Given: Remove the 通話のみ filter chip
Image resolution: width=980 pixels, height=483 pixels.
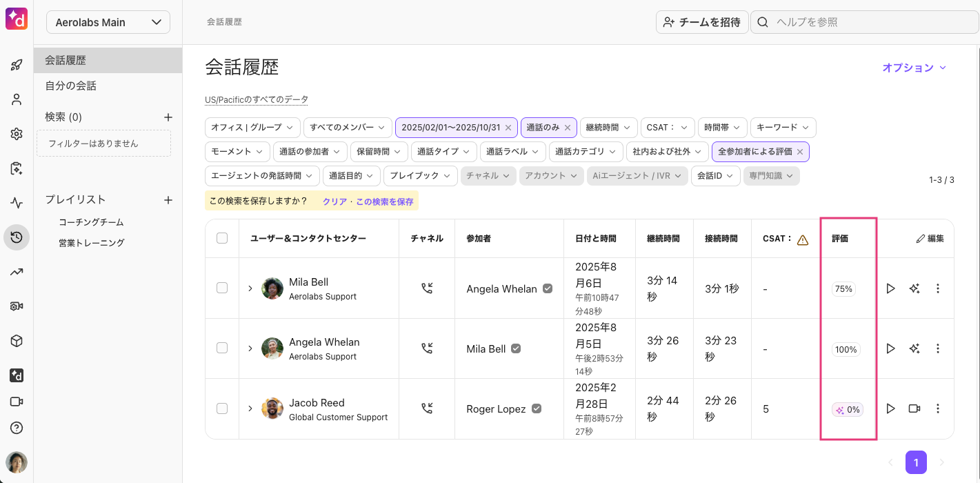Looking at the screenshot, I should click(x=568, y=128).
